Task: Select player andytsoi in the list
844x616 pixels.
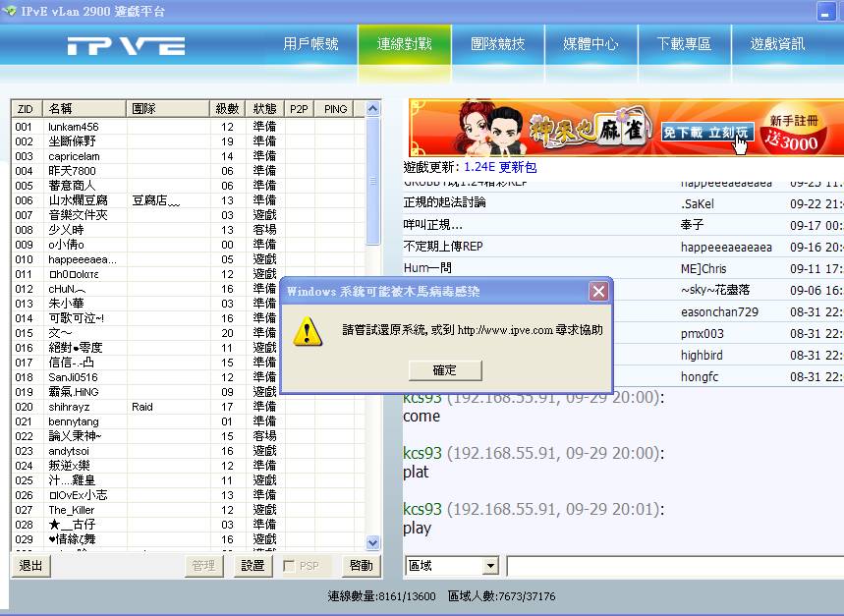Action: (x=69, y=451)
